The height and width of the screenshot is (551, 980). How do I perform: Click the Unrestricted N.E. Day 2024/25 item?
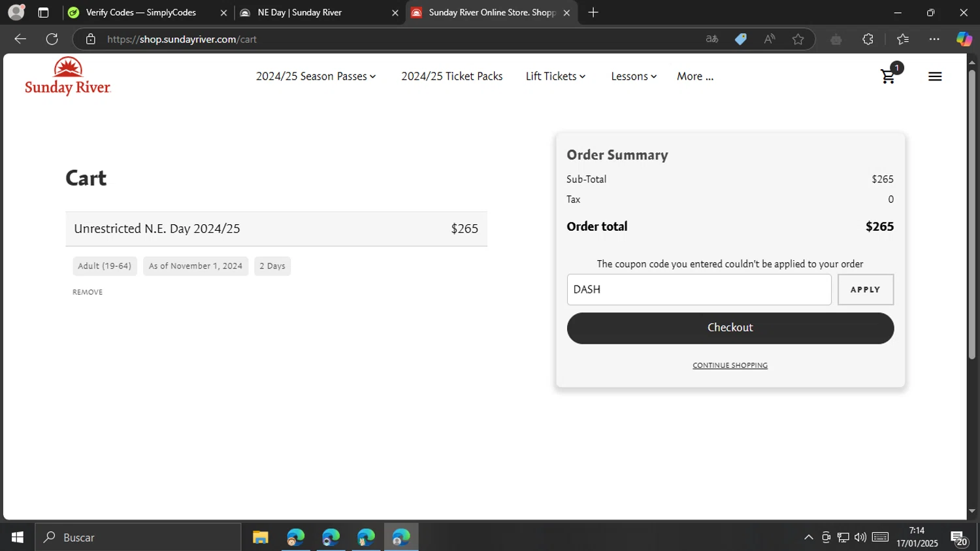(157, 229)
